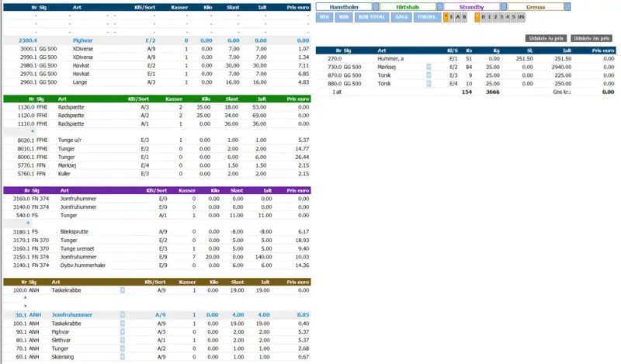
Task: Open the note icon on Torsk 880.0 row
Action: pos(428,84)
